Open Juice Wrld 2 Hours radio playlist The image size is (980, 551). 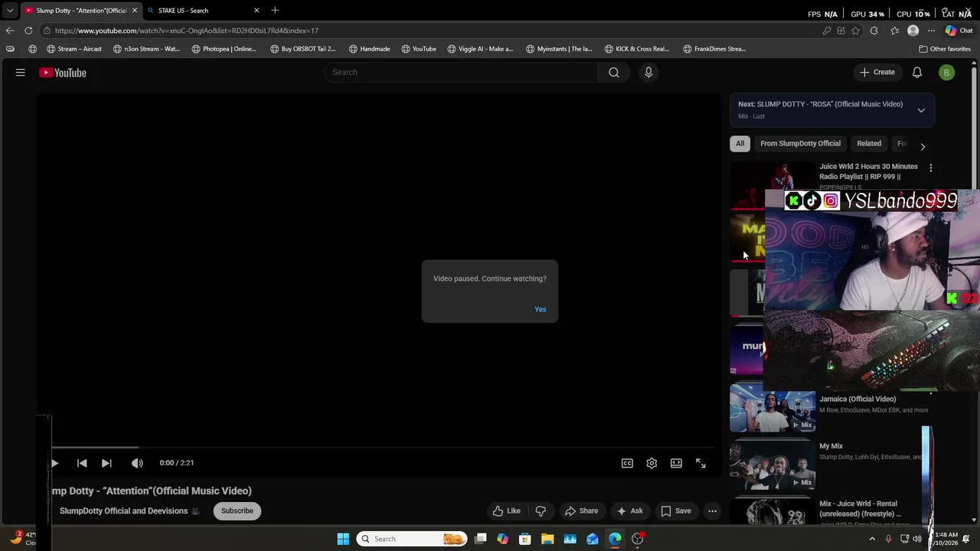(x=868, y=171)
